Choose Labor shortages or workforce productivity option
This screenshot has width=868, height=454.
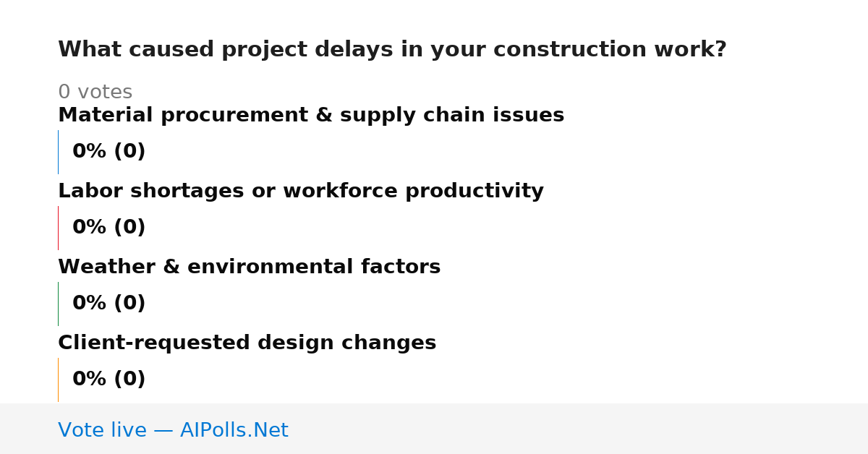301,192
